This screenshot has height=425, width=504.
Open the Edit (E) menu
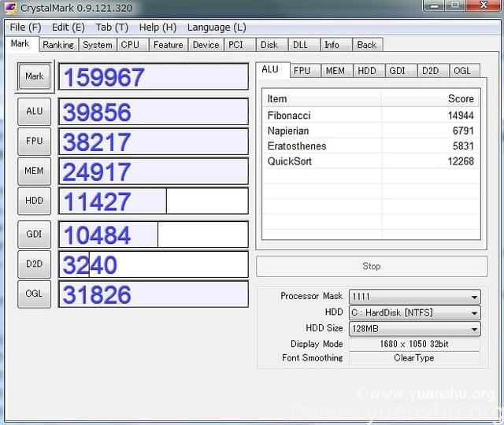pyautogui.click(x=69, y=28)
